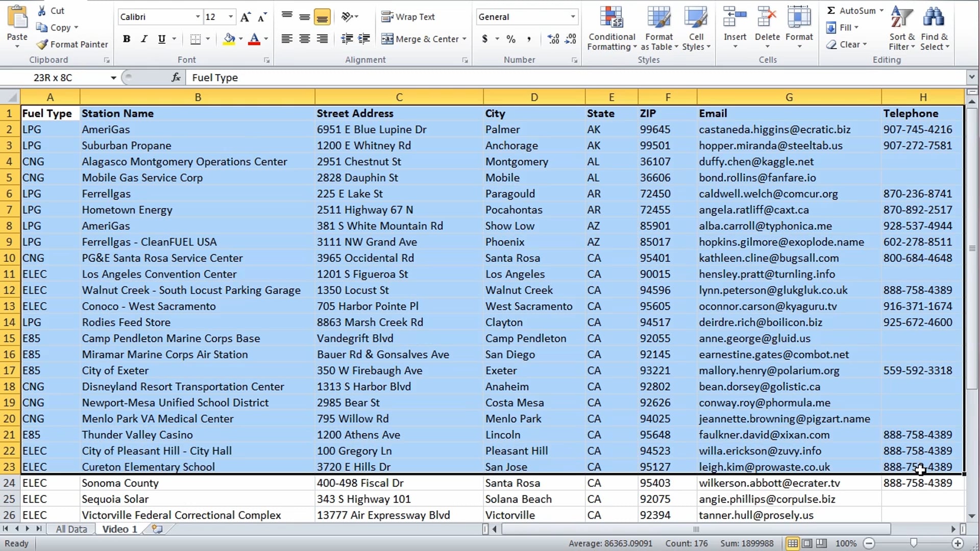
Task: Switch to the All Data sheet tab
Action: (x=71, y=529)
